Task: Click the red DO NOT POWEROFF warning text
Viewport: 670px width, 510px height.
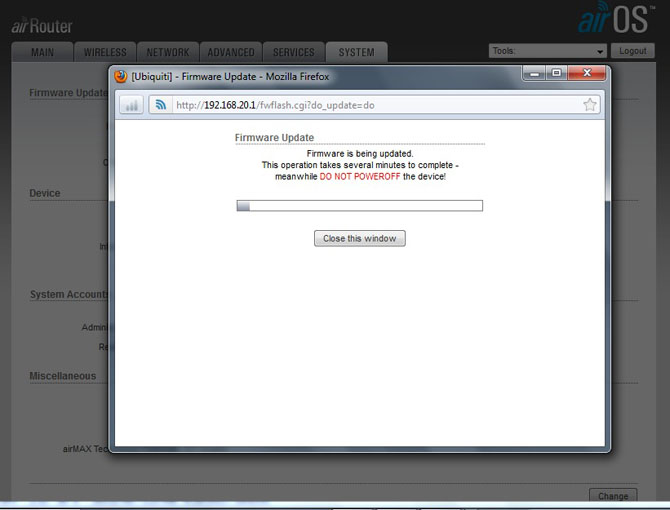Action: (x=360, y=176)
